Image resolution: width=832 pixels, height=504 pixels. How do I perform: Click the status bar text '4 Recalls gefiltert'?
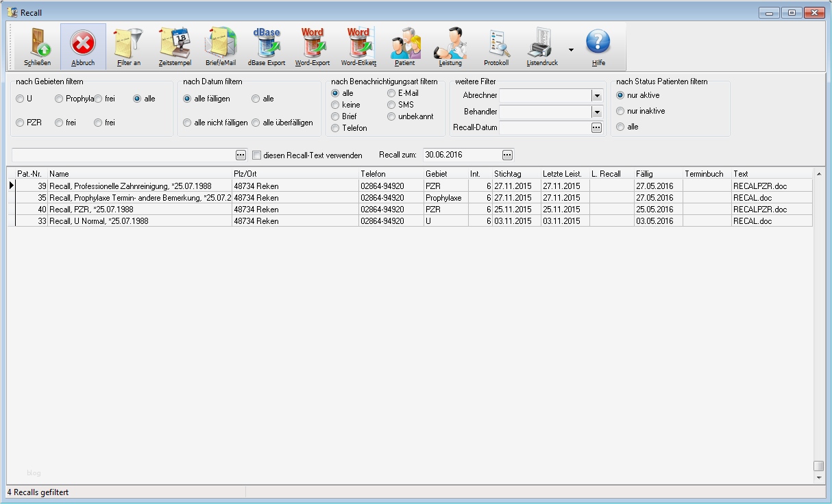tap(38, 492)
